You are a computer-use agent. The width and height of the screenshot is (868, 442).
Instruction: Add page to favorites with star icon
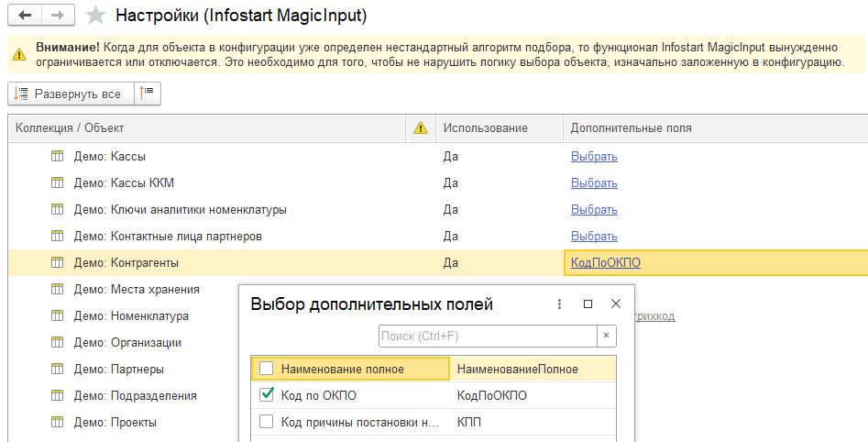pos(94,16)
